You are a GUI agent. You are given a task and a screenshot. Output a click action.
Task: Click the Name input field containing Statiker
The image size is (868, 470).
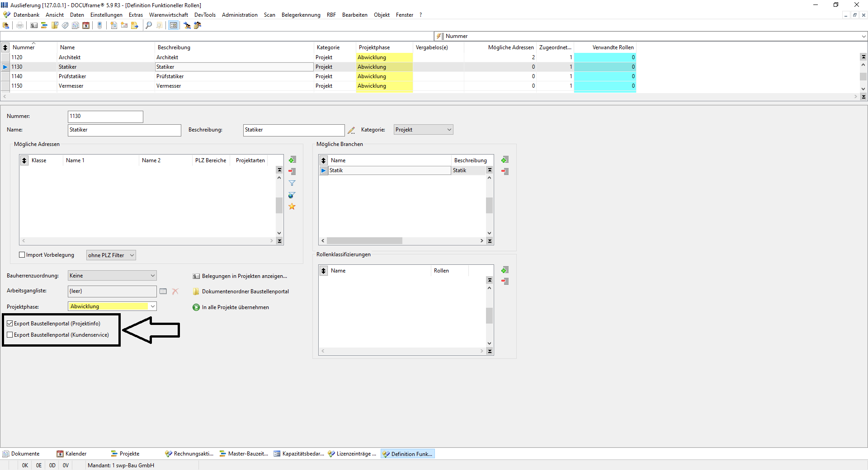pos(124,130)
